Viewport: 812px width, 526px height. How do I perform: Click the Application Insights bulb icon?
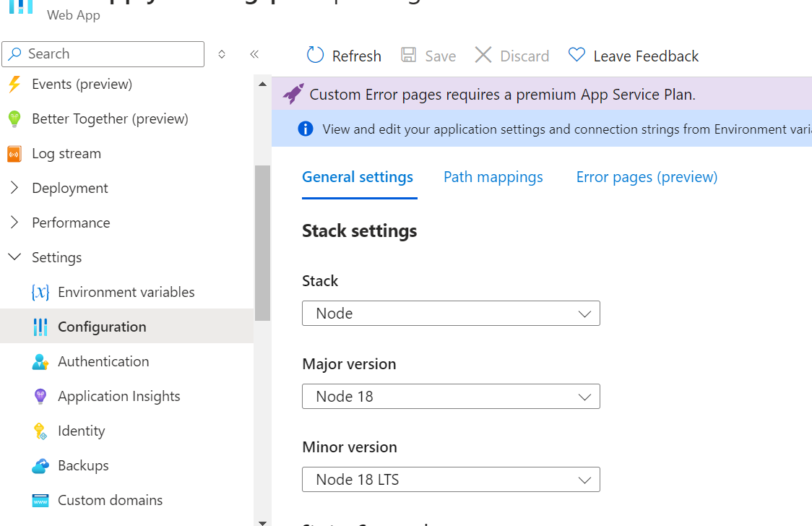click(x=40, y=397)
